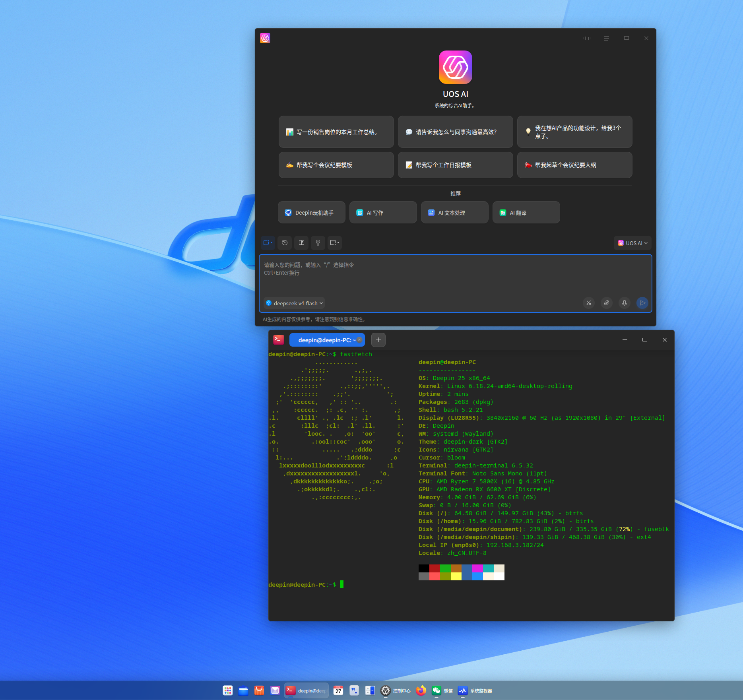Open the Deepin玩机助手 assistant
The width and height of the screenshot is (743, 700).
click(312, 213)
